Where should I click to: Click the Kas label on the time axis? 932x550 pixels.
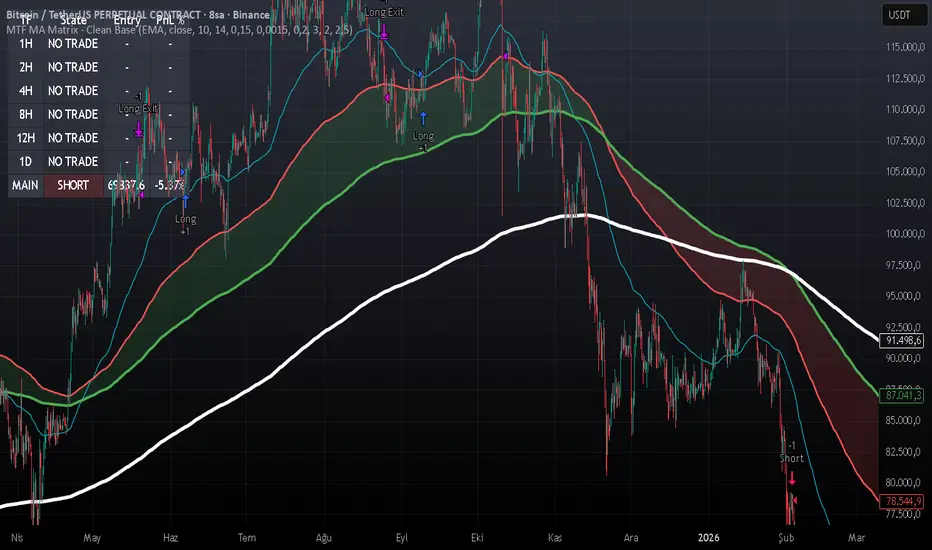point(555,538)
